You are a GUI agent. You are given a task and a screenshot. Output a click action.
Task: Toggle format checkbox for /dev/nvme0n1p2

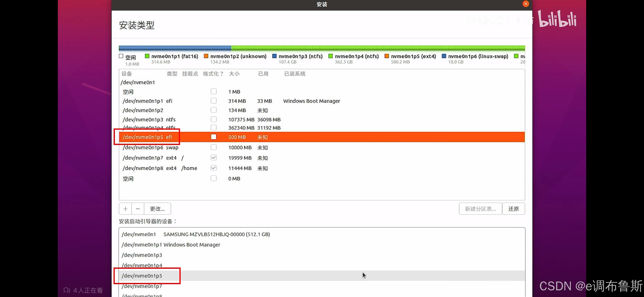click(x=214, y=110)
